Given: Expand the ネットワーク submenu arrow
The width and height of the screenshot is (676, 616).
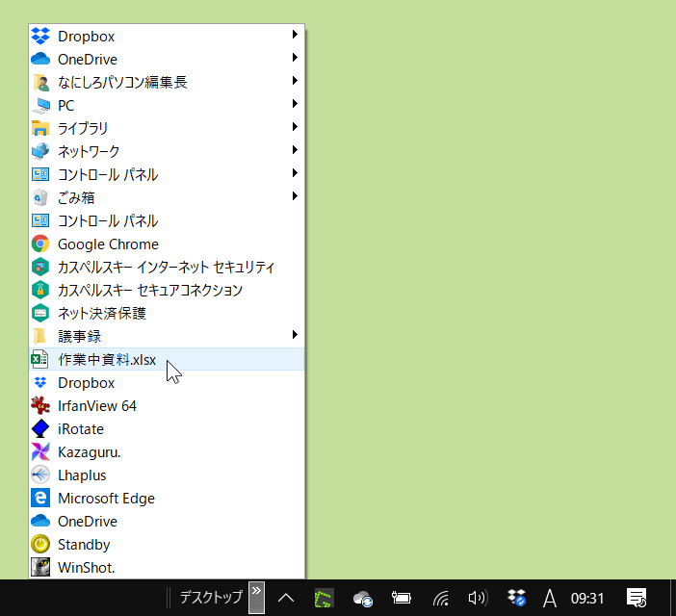Looking at the screenshot, I should tap(295, 150).
